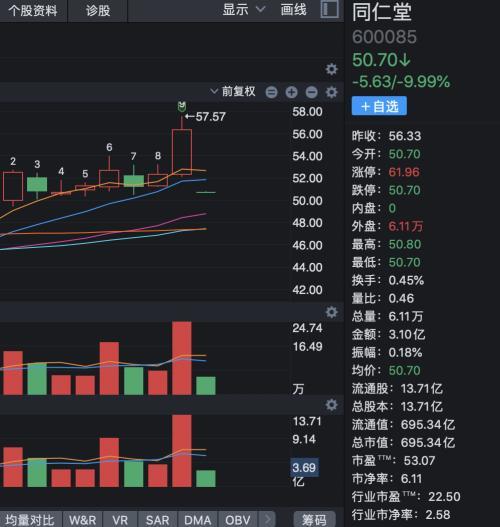
Task: Click the 振幅 value 0.18%
Action: click(x=405, y=353)
